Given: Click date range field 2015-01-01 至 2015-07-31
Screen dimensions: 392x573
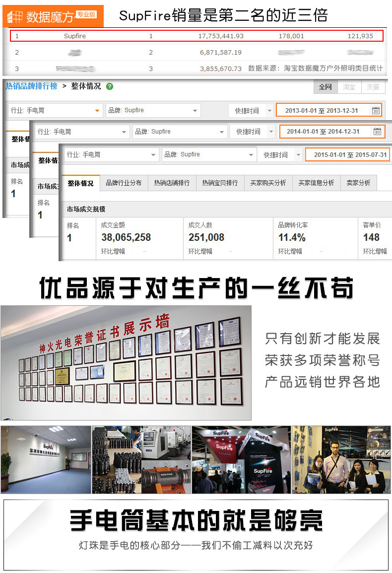Looking at the screenshot, I should pyautogui.click(x=347, y=154).
